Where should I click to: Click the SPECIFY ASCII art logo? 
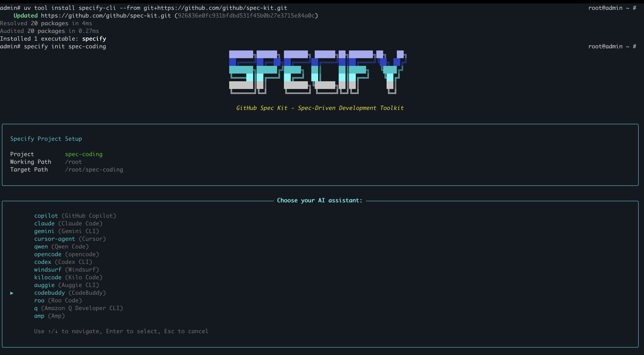tap(318, 72)
